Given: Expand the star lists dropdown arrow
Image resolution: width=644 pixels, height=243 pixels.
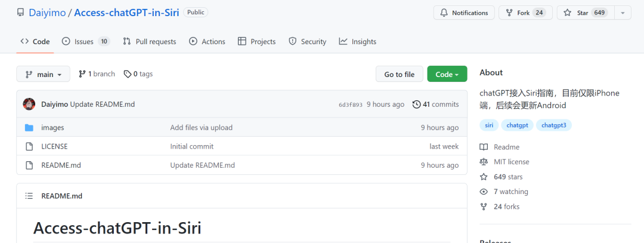Looking at the screenshot, I should [623, 13].
